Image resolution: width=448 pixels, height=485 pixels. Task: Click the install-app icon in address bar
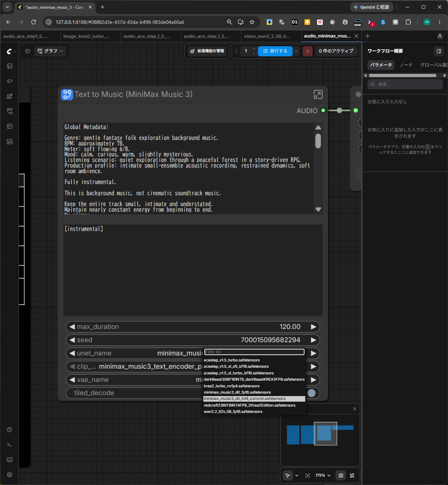tap(241, 22)
